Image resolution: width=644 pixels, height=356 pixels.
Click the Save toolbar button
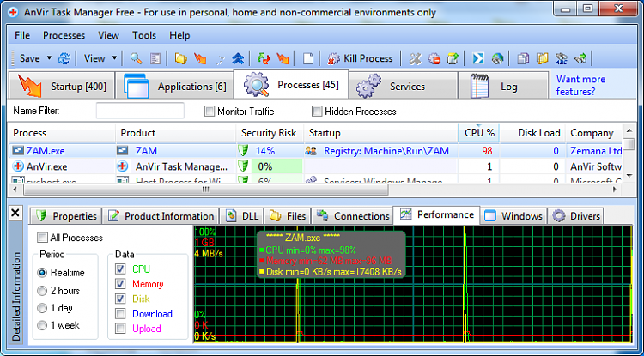pyautogui.click(x=29, y=58)
